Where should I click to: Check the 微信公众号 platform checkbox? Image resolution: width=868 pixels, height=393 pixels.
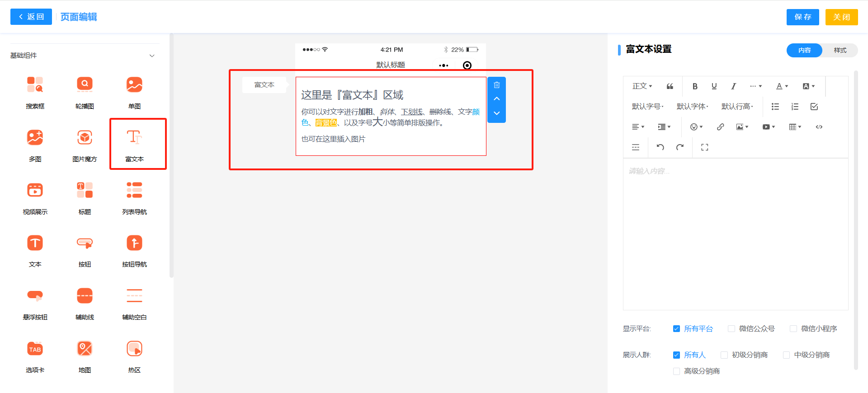click(x=731, y=329)
